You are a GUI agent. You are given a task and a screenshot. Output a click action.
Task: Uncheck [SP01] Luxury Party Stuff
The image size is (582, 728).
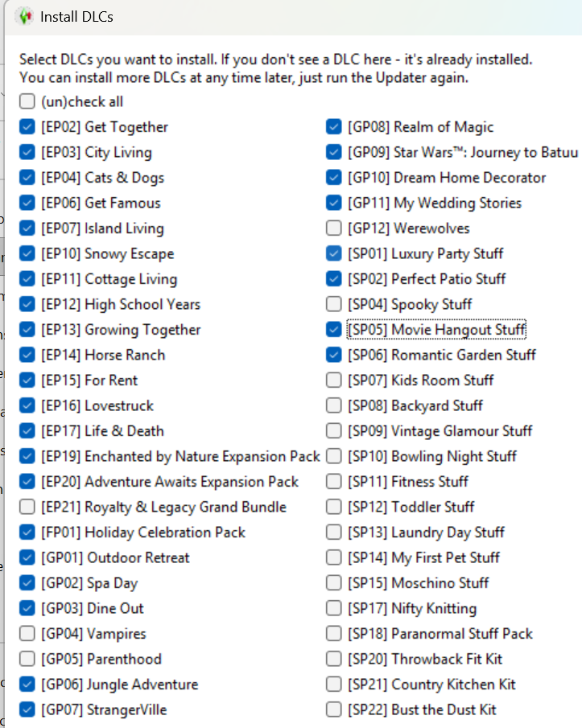(333, 253)
